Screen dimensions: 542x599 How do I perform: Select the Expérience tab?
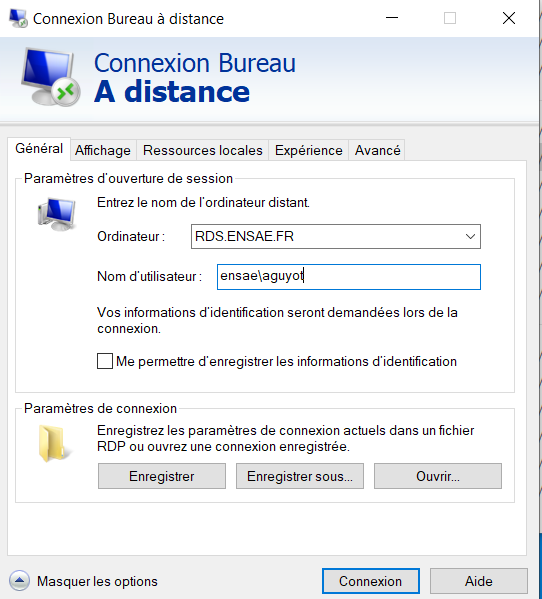click(309, 151)
